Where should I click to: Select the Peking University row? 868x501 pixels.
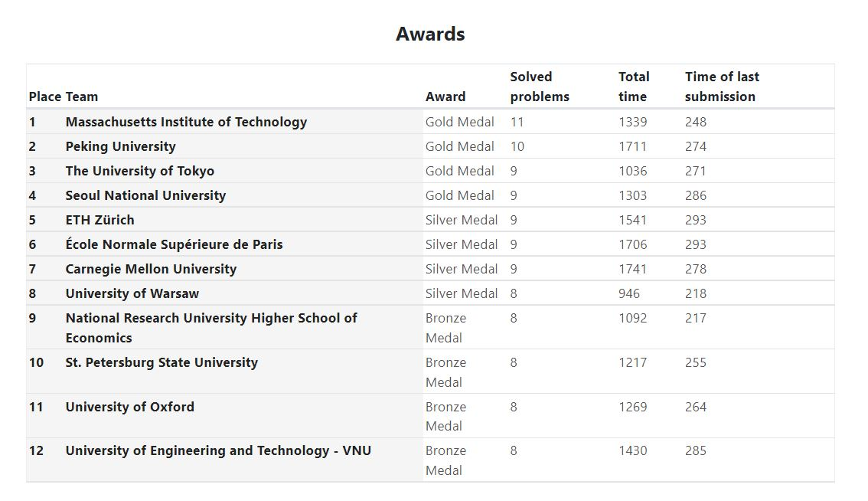click(x=430, y=146)
